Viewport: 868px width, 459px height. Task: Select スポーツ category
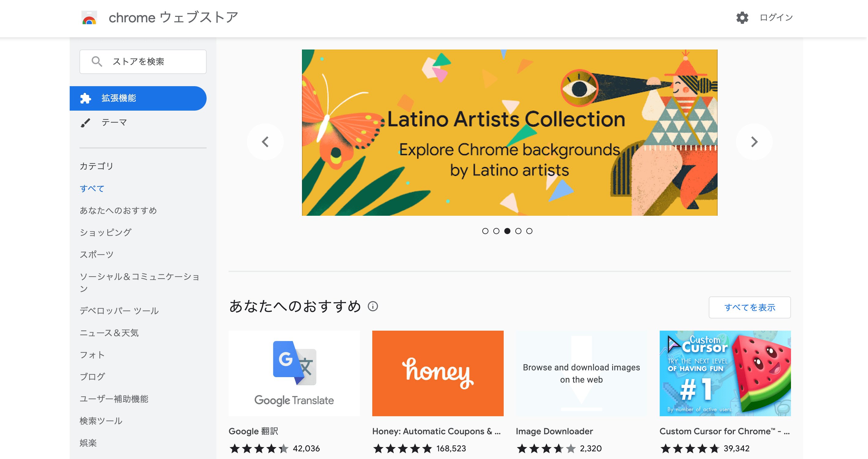click(x=96, y=255)
